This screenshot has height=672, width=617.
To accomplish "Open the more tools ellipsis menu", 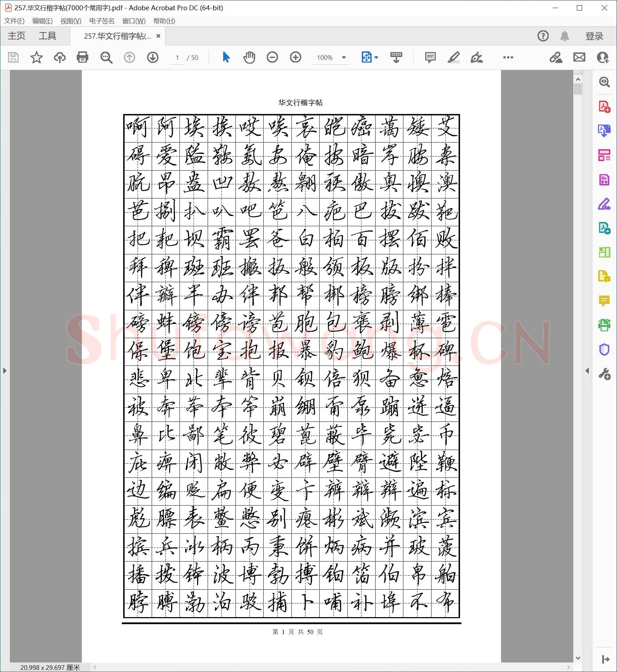I will 508,57.
